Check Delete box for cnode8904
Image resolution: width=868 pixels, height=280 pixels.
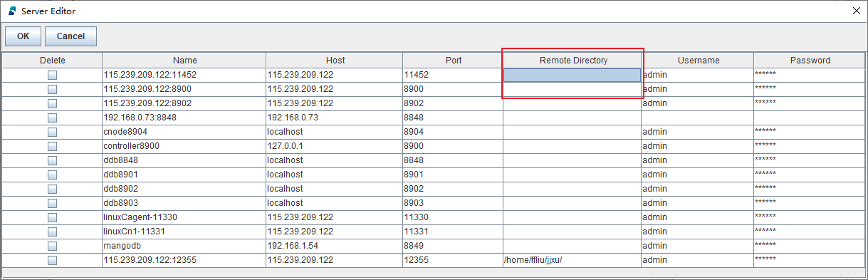coord(52,132)
